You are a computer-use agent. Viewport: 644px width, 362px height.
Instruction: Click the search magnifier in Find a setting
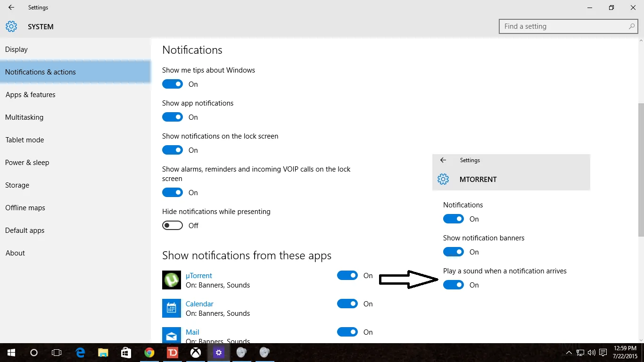tap(632, 26)
